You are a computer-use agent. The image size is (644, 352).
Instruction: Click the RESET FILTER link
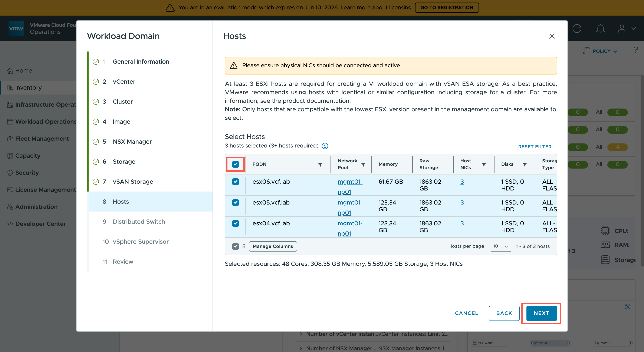click(535, 147)
